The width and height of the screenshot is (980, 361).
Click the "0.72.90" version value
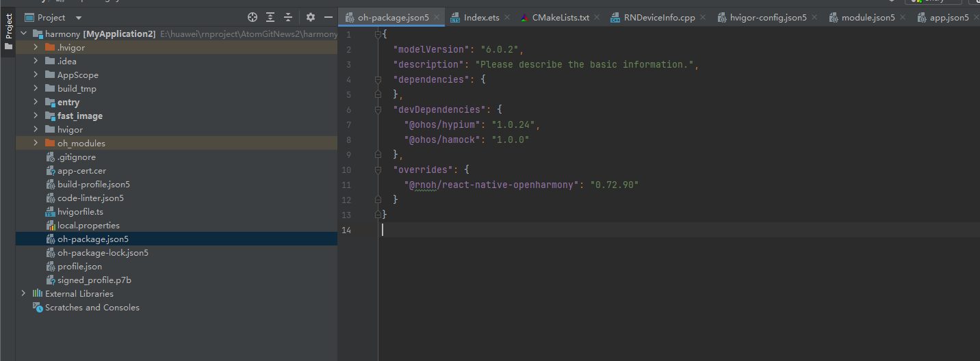point(614,185)
